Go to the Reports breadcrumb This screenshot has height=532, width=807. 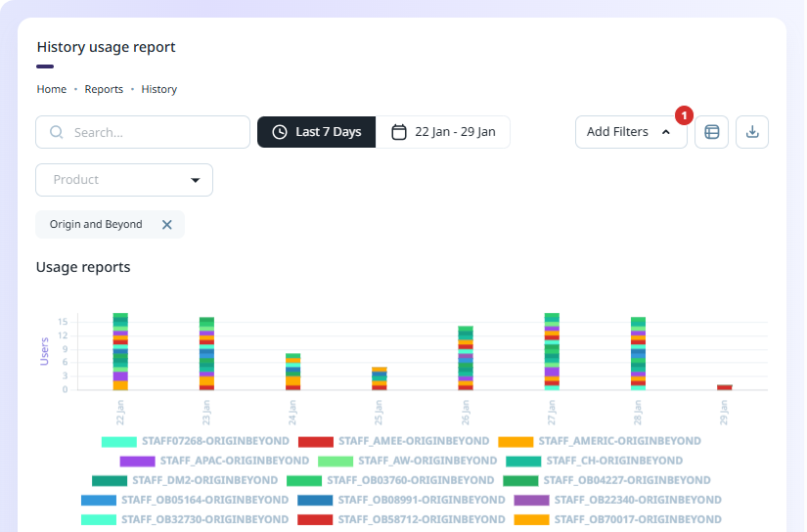point(104,89)
